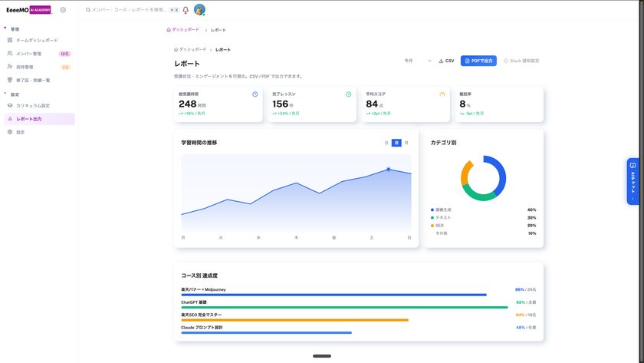Click the ⌘K shortcut badge in the search bar

coord(174,10)
